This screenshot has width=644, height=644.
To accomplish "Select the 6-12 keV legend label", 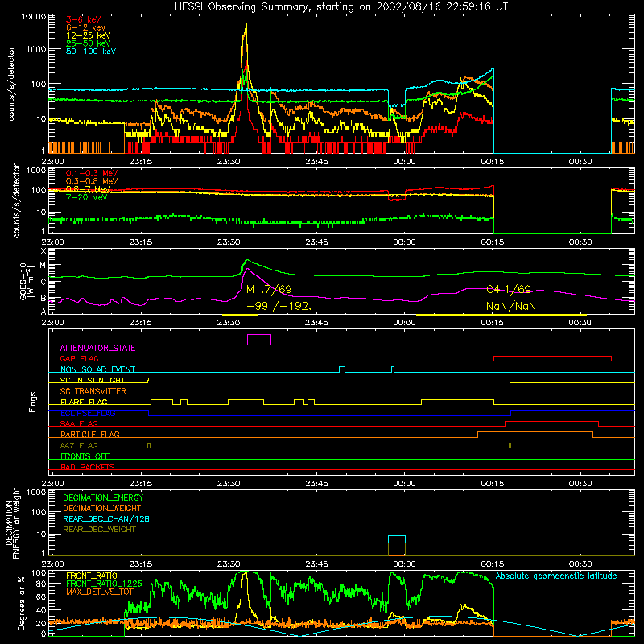I will (x=86, y=27).
